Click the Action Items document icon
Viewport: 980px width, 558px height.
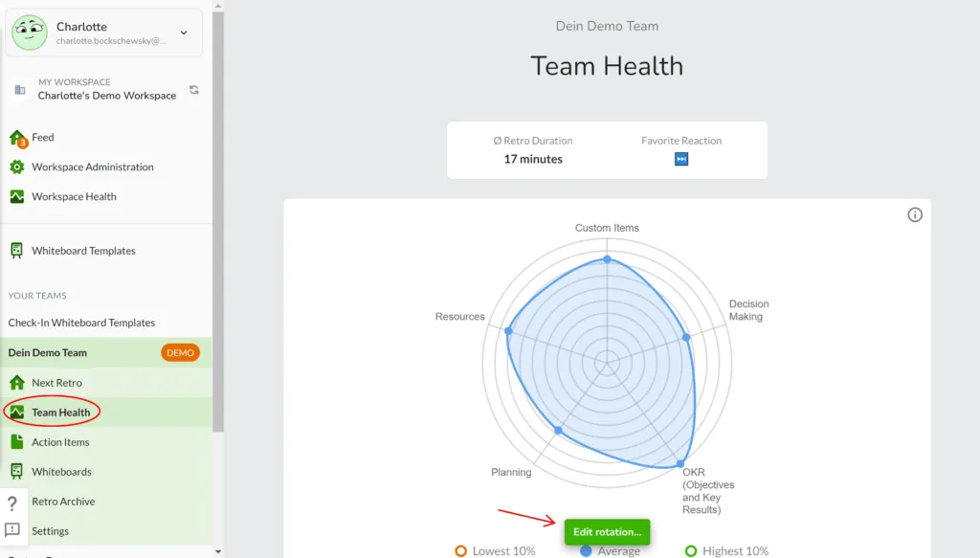point(17,442)
